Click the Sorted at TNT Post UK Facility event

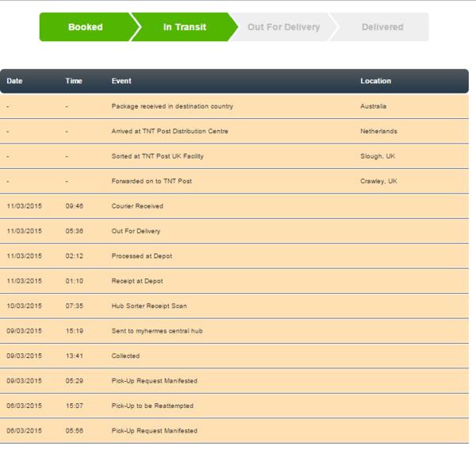click(157, 156)
